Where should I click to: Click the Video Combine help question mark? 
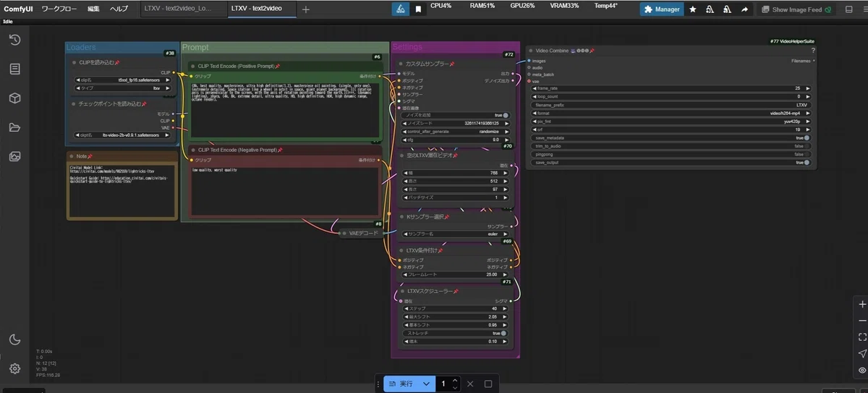tap(813, 51)
